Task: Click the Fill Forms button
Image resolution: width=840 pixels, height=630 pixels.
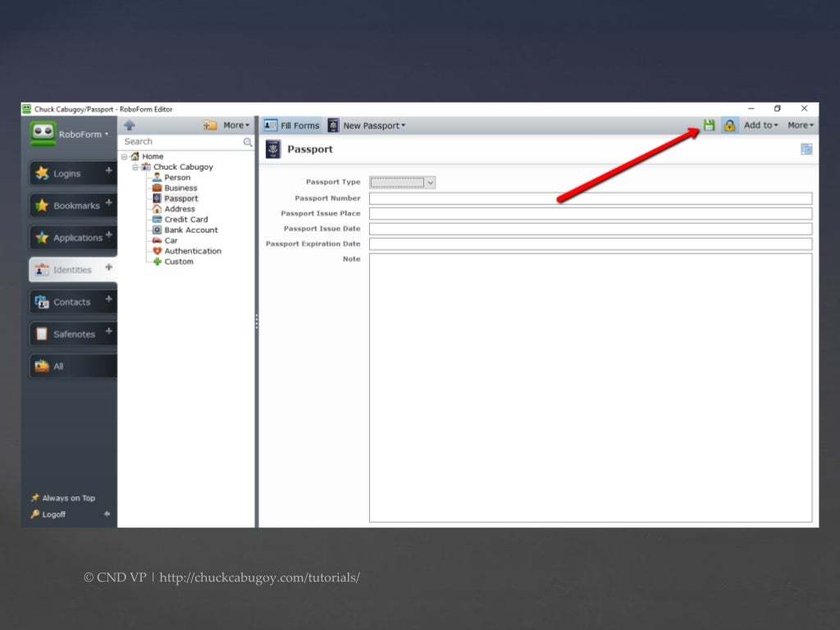Action: 292,126
